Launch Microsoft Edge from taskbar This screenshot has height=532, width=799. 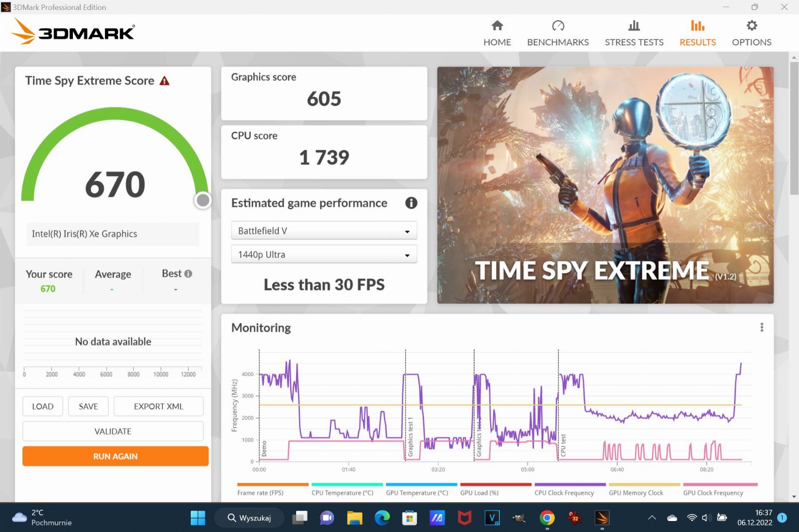click(x=382, y=518)
